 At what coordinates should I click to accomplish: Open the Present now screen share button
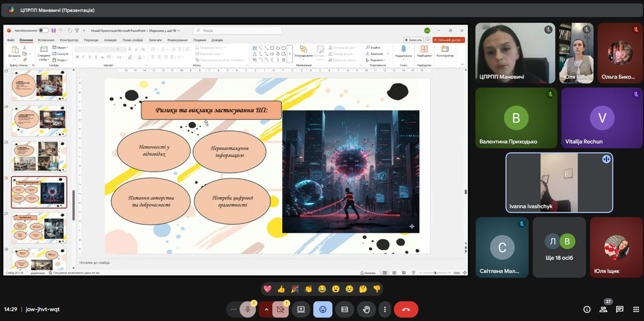[x=301, y=309]
